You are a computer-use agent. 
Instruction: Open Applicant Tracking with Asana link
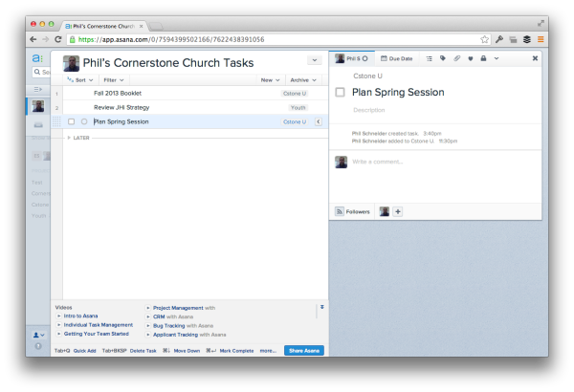coord(189,335)
